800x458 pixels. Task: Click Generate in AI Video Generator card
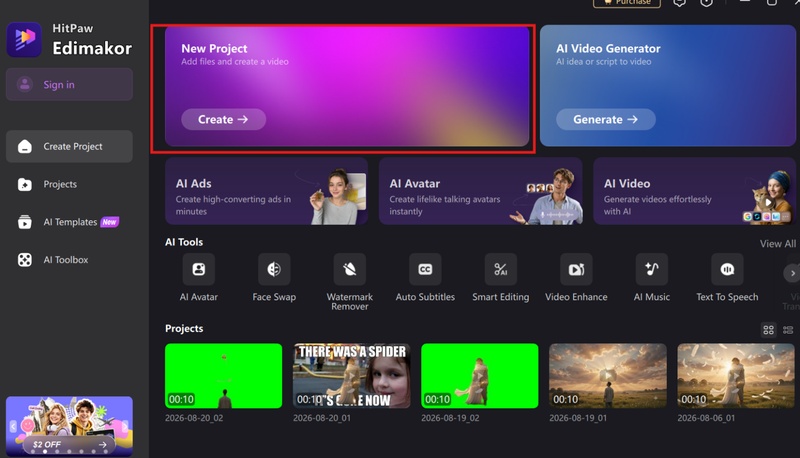606,119
